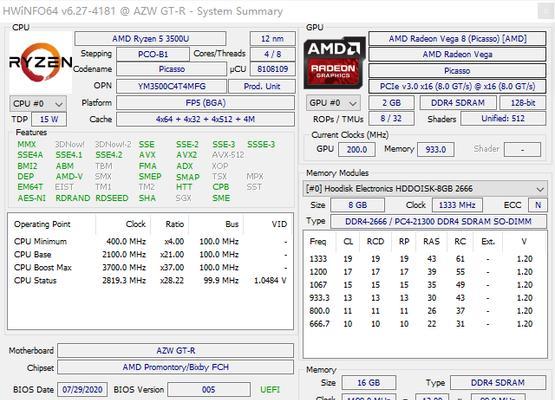The height and width of the screenshot is (400, 555).
Task: Click the 2 GB GPU memory field
Action: click(391, 103)
